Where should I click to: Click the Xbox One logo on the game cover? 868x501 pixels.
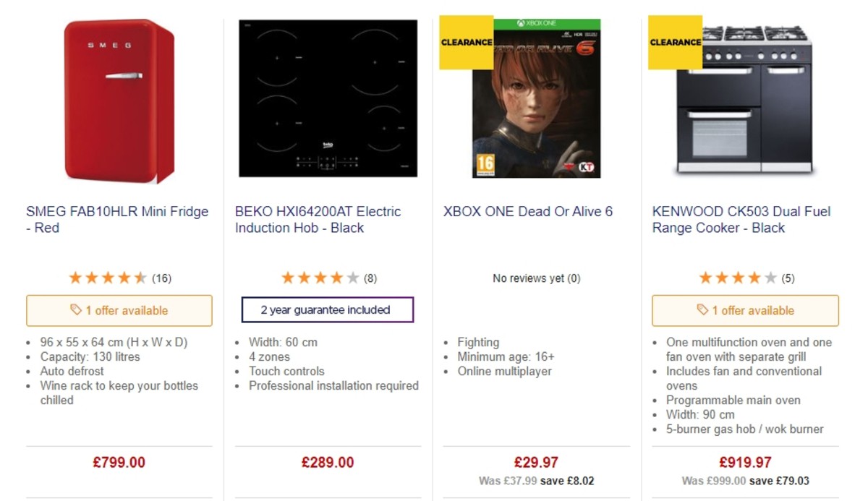(535, 22)
